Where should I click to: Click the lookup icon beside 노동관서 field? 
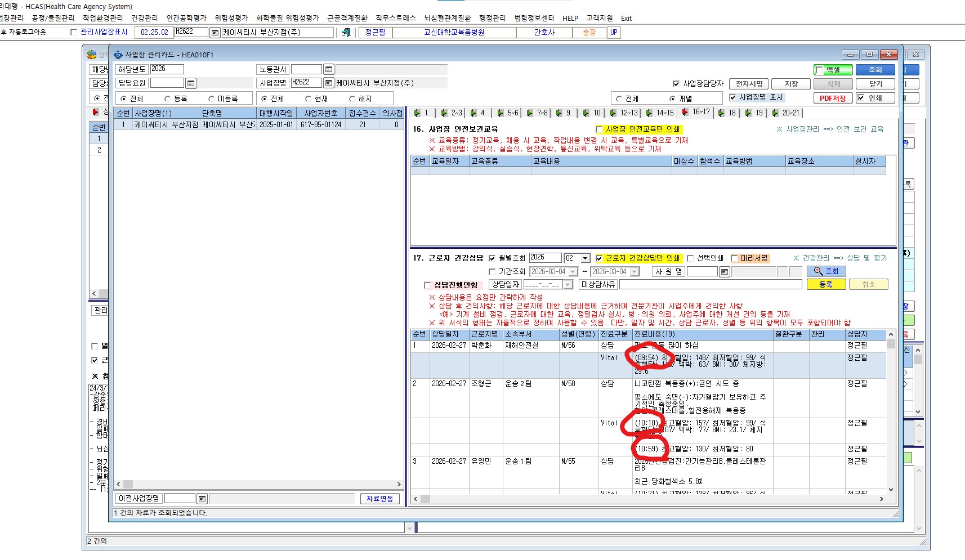329,69
